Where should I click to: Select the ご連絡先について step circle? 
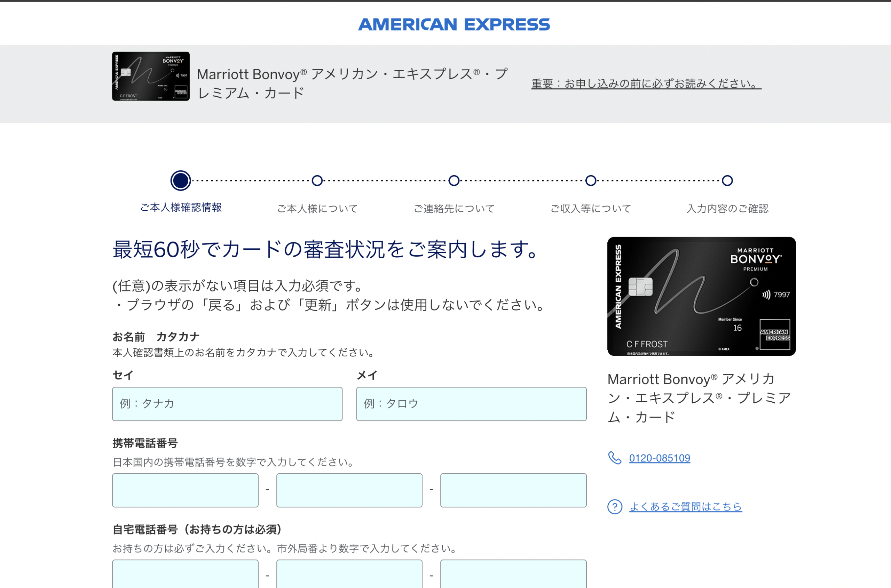[454, 180]
